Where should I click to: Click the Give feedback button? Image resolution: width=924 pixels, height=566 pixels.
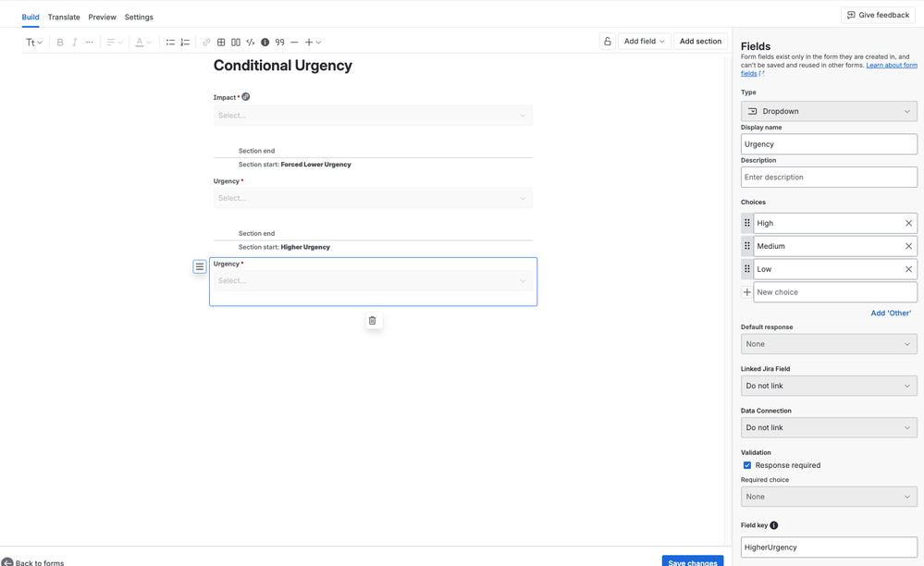point(878,15)
